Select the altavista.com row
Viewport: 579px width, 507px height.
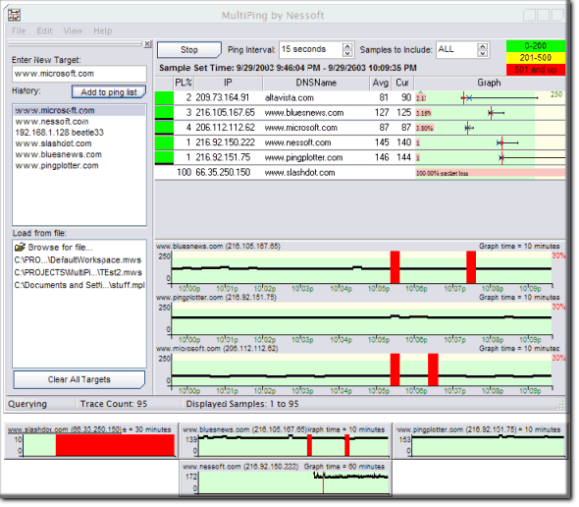click(x=360, y=98)
